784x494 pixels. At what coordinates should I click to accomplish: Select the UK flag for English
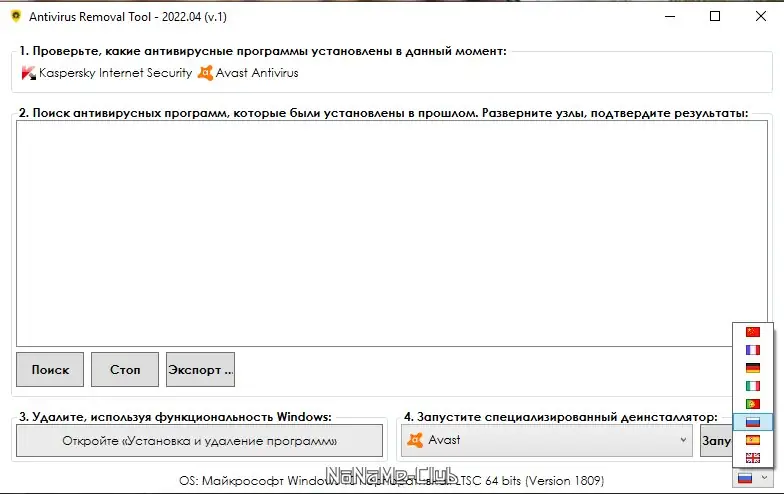752,458
